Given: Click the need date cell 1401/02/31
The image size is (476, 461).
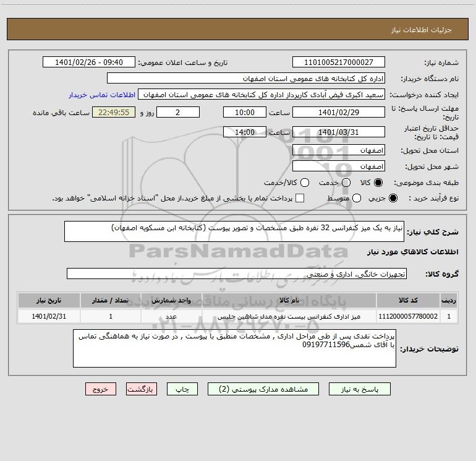Looking at the screenshot, I should pos(49,316).
